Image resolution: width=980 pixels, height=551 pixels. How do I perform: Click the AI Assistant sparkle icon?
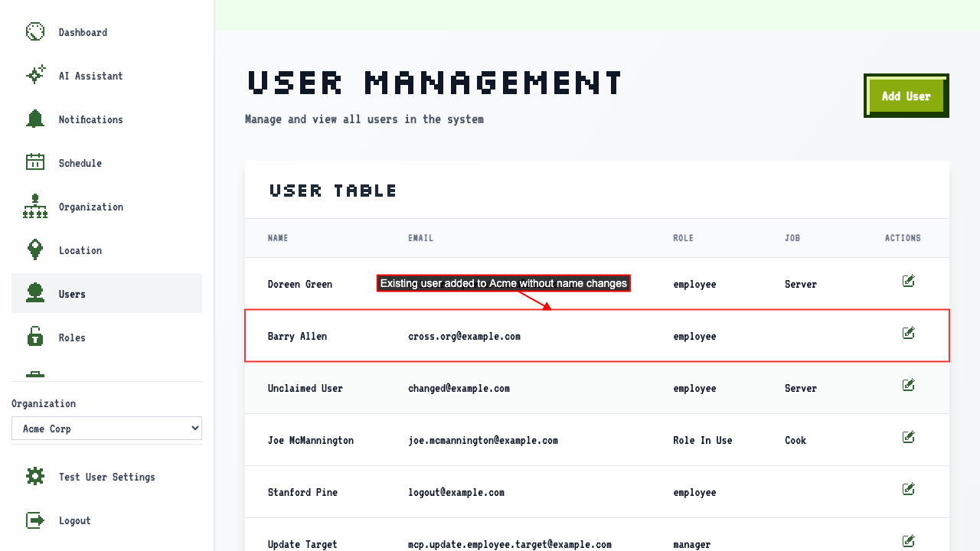point(35,76)
